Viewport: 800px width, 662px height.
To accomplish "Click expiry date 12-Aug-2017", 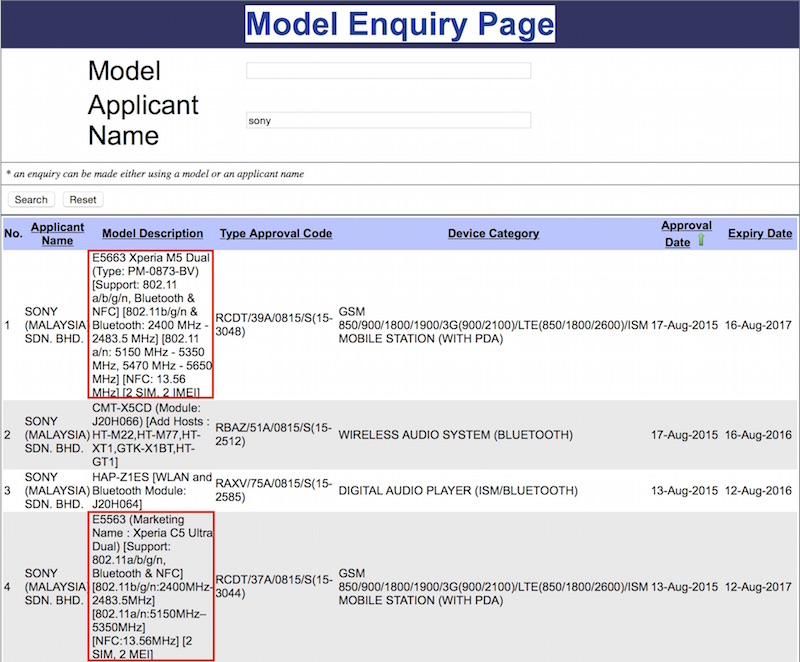I will [758, 587].
